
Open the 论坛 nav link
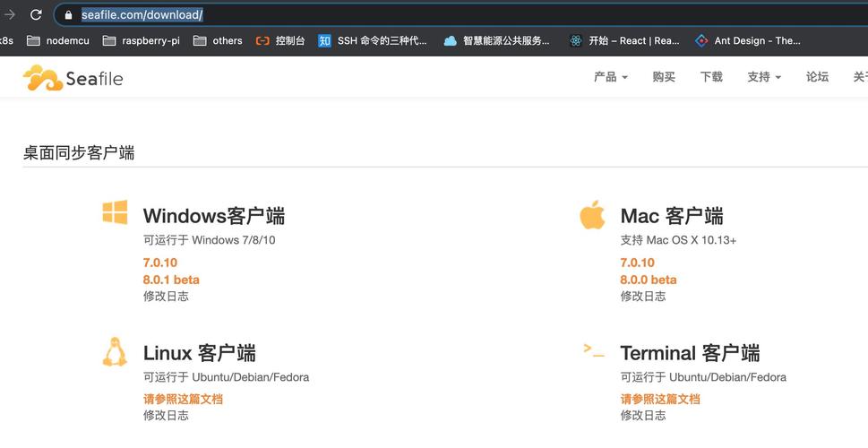coord(817,77)
